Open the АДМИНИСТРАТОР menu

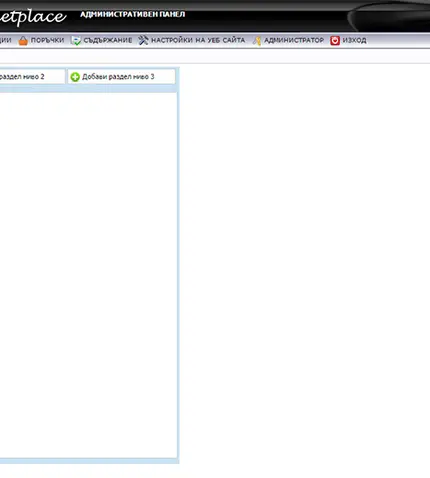pyautogui.click(x=294, y=40)
